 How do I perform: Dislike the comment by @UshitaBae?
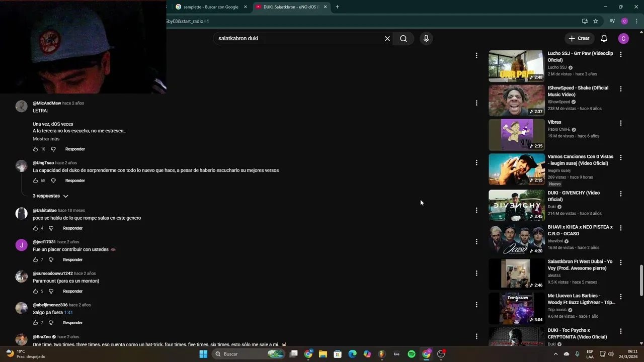51,228
